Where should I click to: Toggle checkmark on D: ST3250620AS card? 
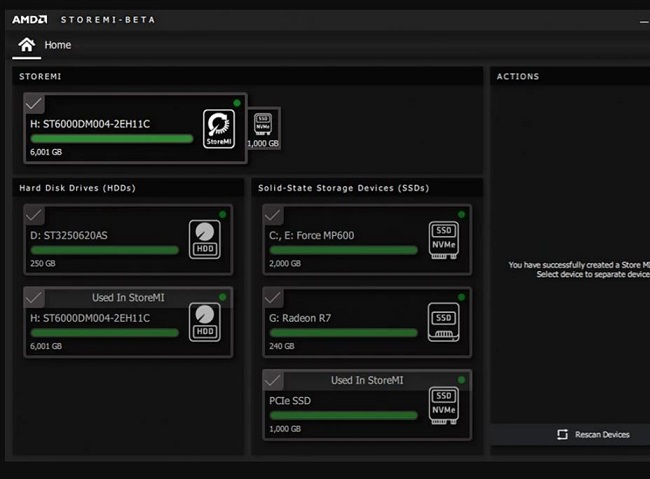(x=34, y=215)
